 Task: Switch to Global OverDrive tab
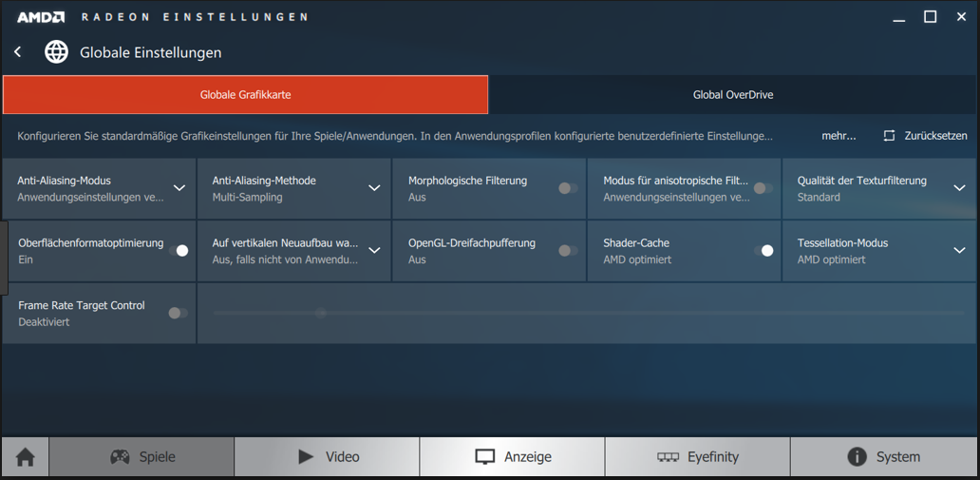click(733, 95)
